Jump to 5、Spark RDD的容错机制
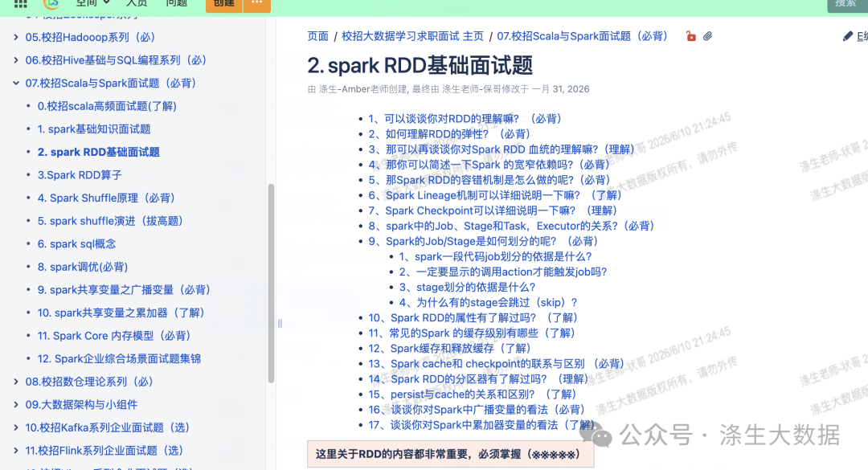Viewport: 868px width, 470px height. (x=489, y=180)
